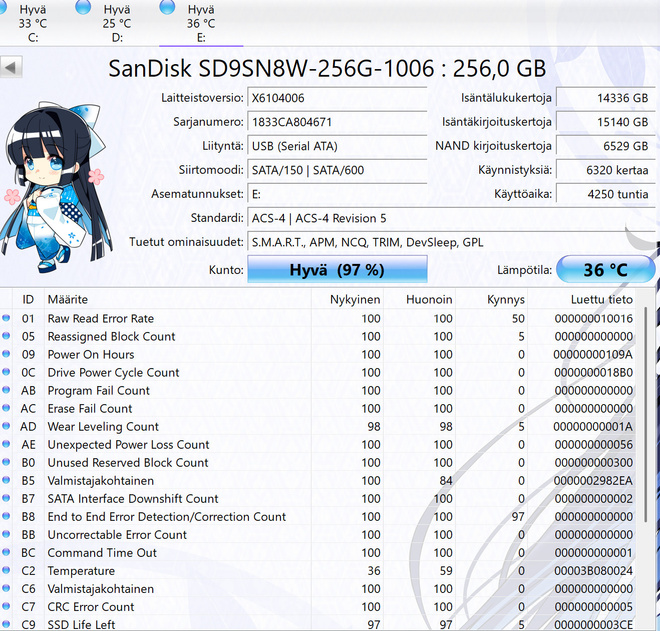The height and width of the screenshot is (631, 660).
Task: Click raw value 0000000109A of Power On Hours
Action: click(x=593, y=354)
